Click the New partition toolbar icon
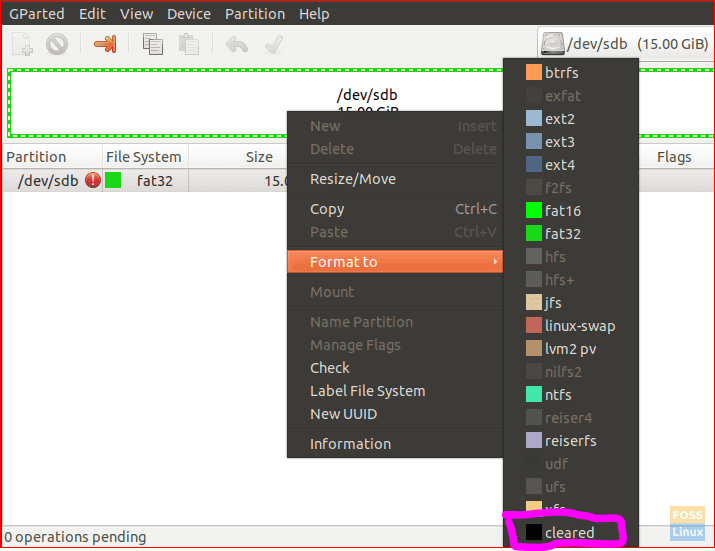The image size is (715, 551). [22, 44]
